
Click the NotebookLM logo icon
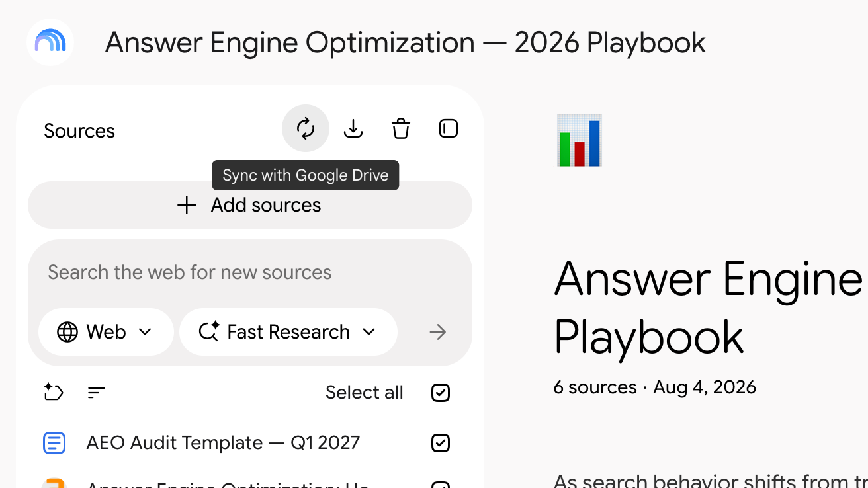(x=51, y=42)
